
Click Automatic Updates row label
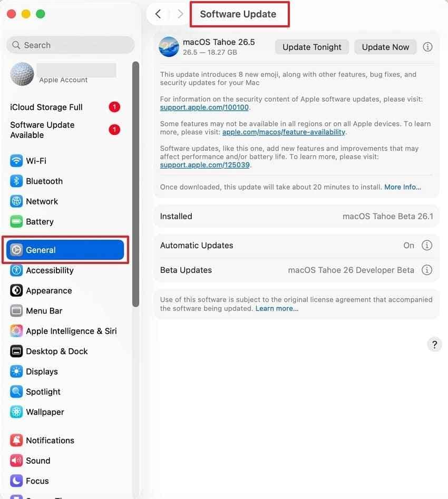point(197,246)
